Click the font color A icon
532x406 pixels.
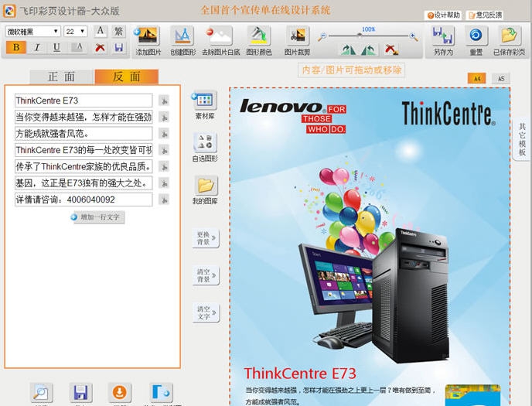point(79,47)
